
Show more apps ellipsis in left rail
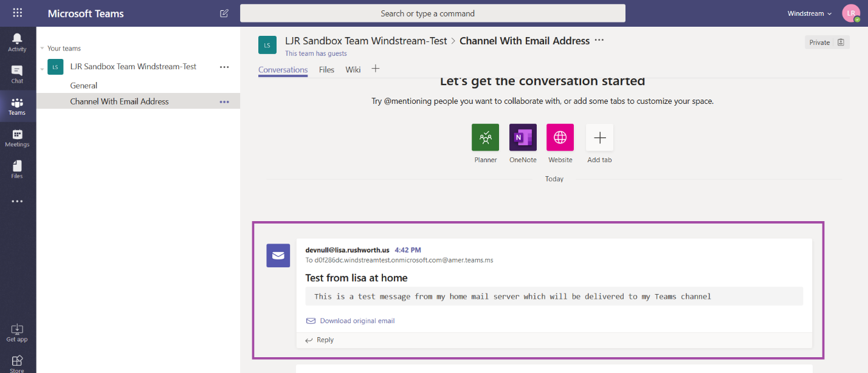click(x=17, y=201)
